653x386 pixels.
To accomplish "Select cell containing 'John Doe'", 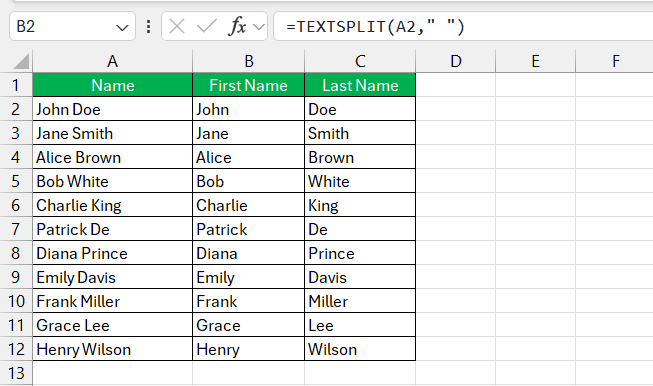I will 112,109.
